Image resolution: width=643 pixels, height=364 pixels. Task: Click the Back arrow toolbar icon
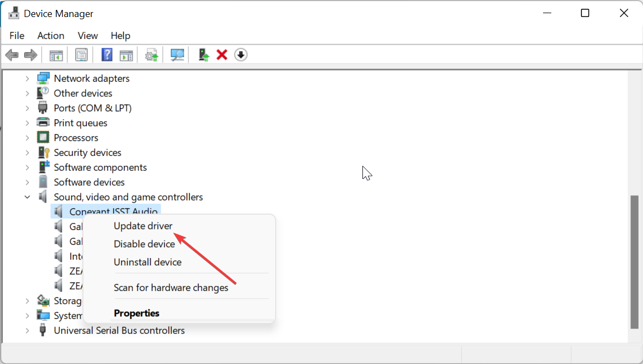click(12, 55)
